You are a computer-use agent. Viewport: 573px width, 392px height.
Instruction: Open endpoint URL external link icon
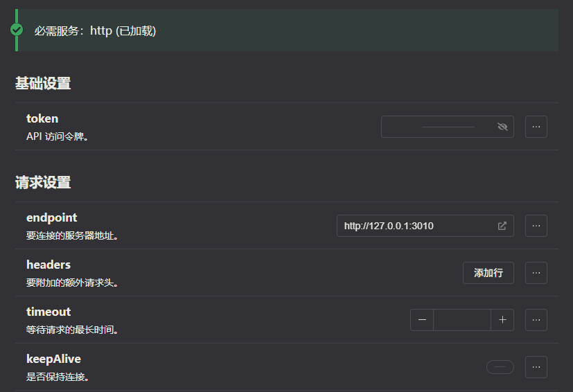[x=502, y=226]
